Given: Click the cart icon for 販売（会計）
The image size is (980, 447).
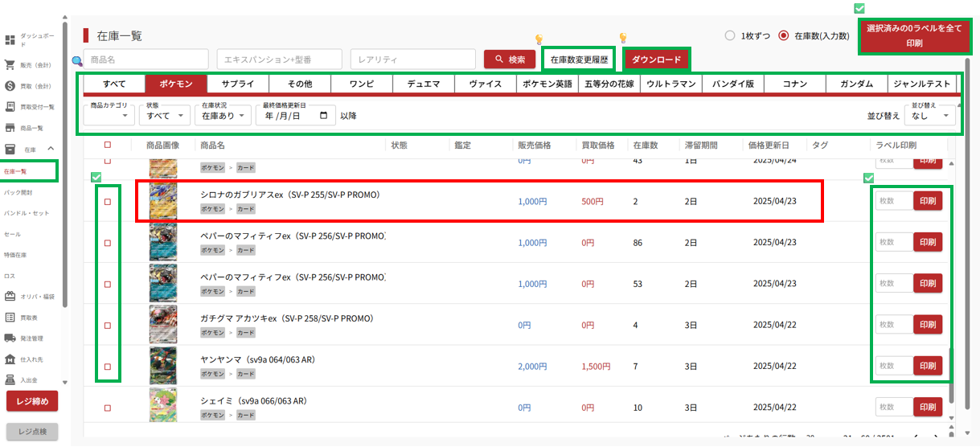Looking at the screenshot, I should [x=10, y=65].
